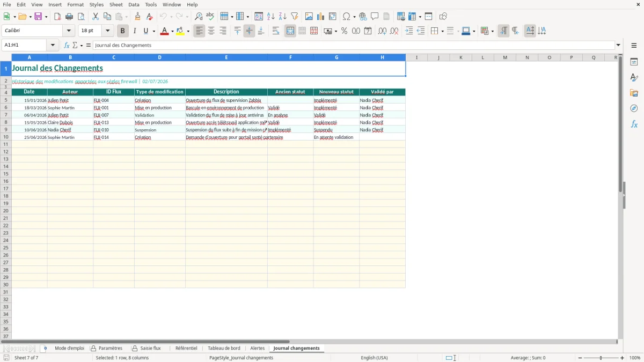Toggle Underline formatting

click(145, 31)
